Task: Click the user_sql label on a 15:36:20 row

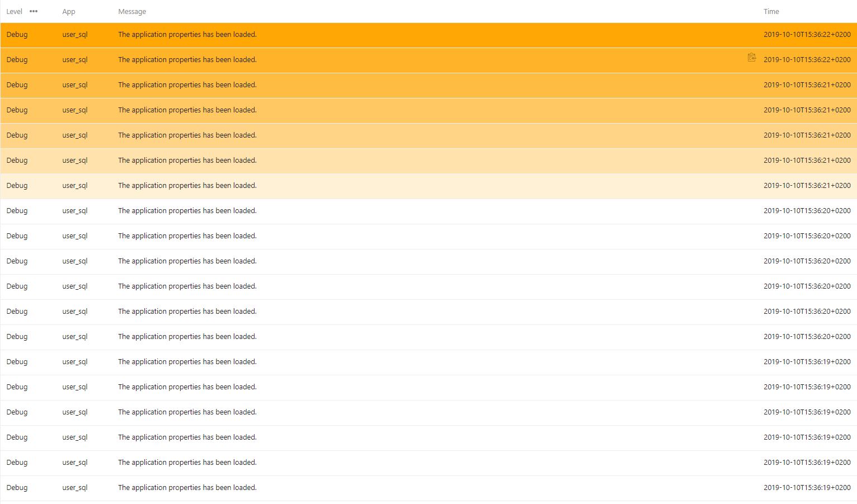Action: click(x=74, y=261)
